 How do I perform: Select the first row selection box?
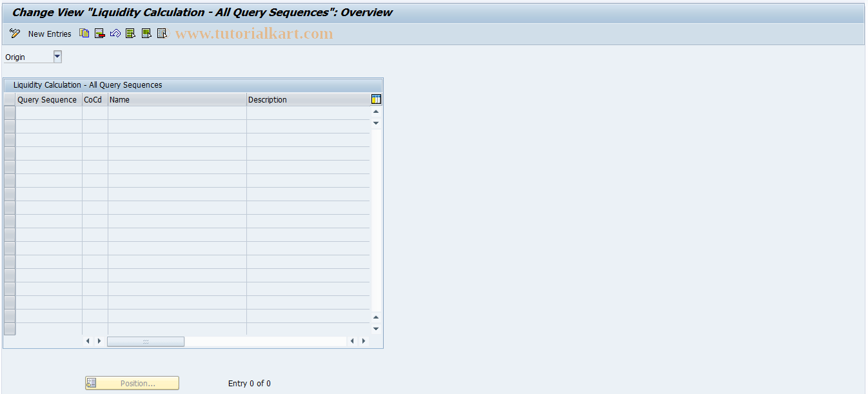9,112
